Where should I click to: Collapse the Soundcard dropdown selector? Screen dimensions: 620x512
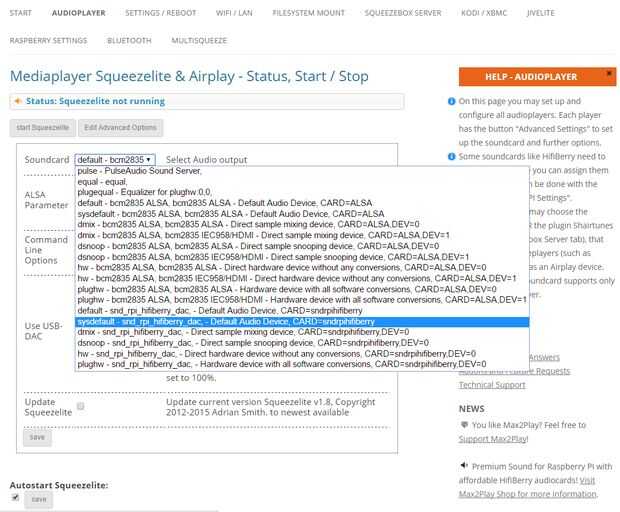click(x=115, y=160)
